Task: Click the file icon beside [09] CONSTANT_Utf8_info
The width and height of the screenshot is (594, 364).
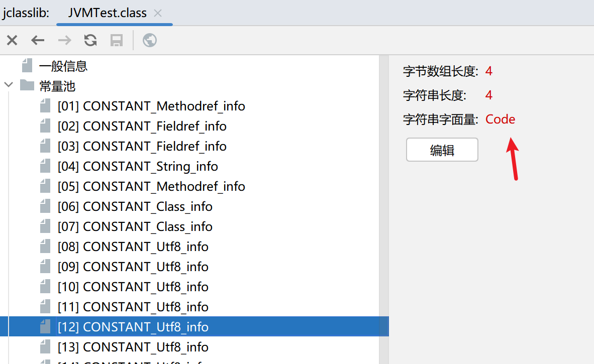Action: pos(45,267)
